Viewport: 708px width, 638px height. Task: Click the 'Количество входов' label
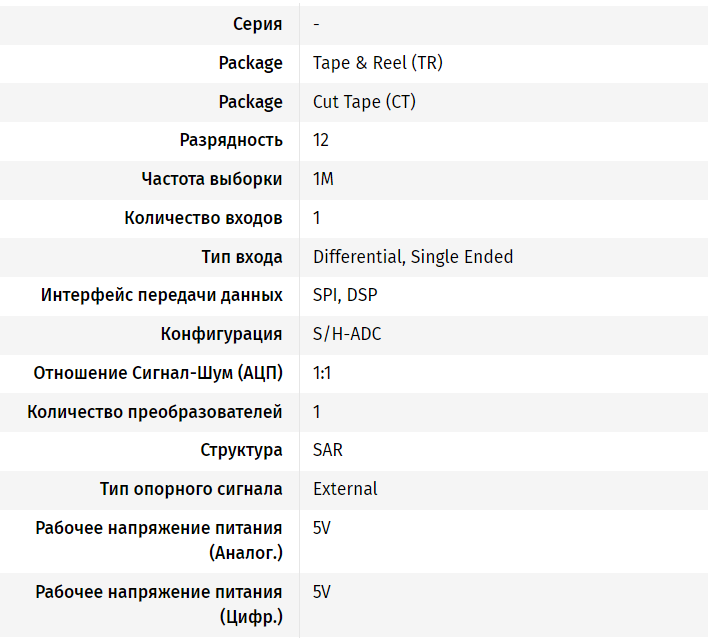pos(203,218)
